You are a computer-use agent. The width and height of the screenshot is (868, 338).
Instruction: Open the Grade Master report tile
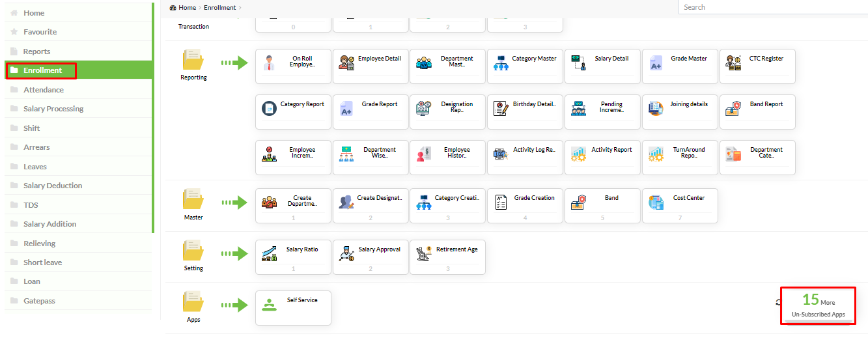(x=680, y=66)
